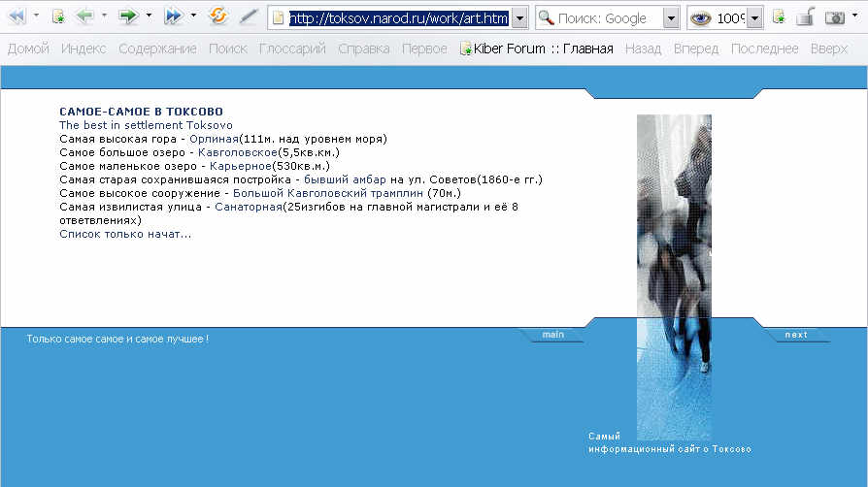Open the address bar URL history dropdown

[x=519, y=17]
